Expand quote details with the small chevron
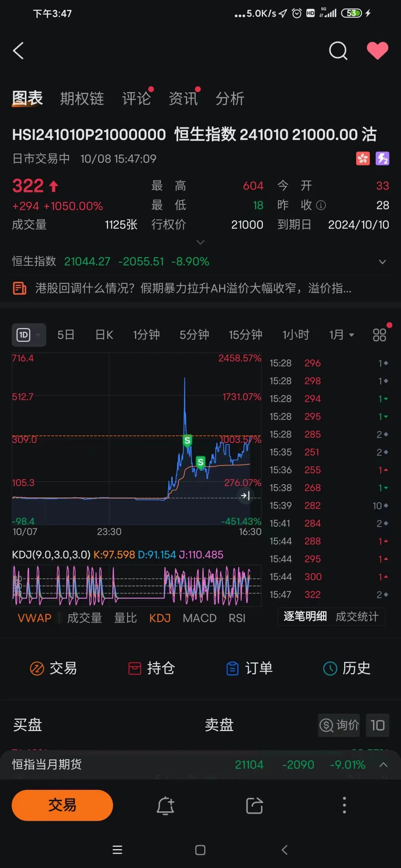The width and height of the screenshot is (401, 868). click(200, 242)
